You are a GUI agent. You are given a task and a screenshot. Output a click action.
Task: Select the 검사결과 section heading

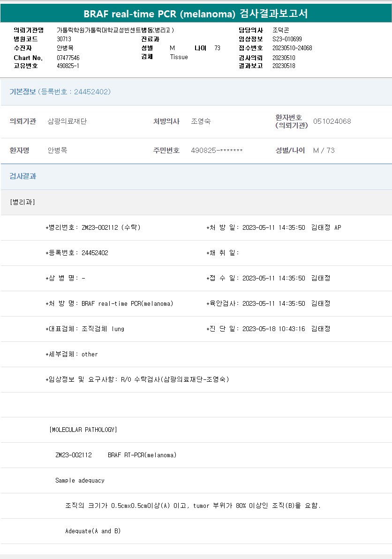23,176
